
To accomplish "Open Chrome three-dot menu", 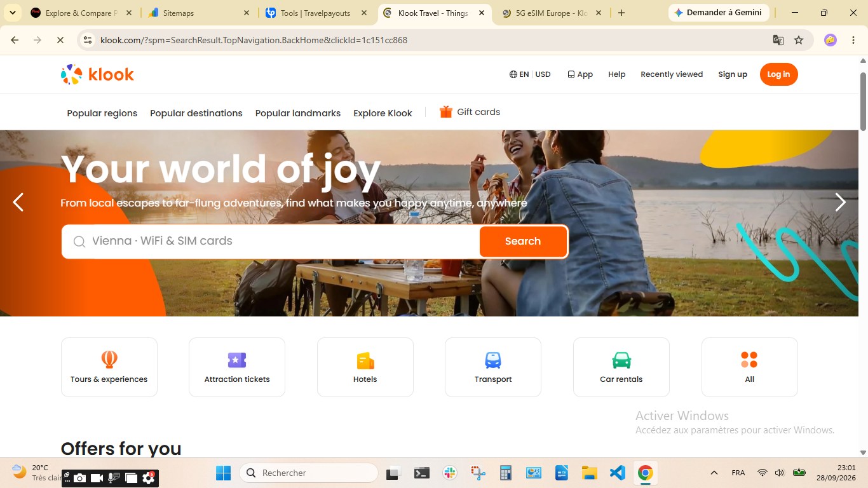I will pyautogui.click(x=853, y=40).
